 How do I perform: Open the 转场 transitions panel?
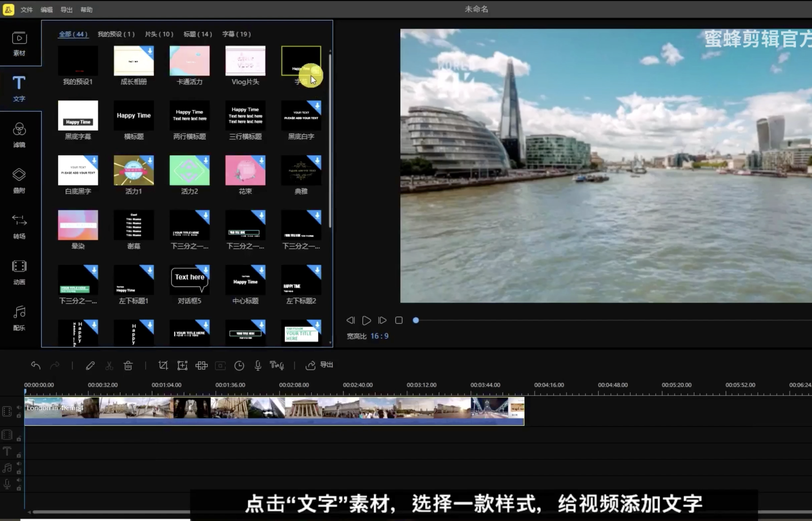point(20,227)
